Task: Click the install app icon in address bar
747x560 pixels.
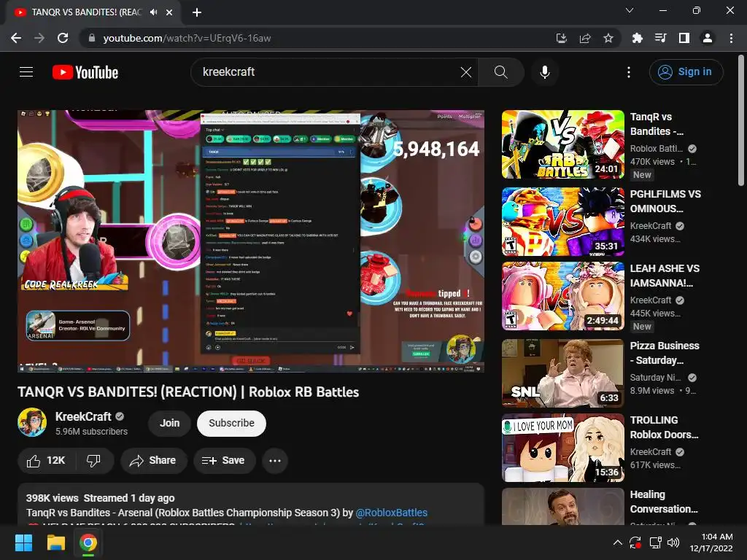Action: pos(562,38)
